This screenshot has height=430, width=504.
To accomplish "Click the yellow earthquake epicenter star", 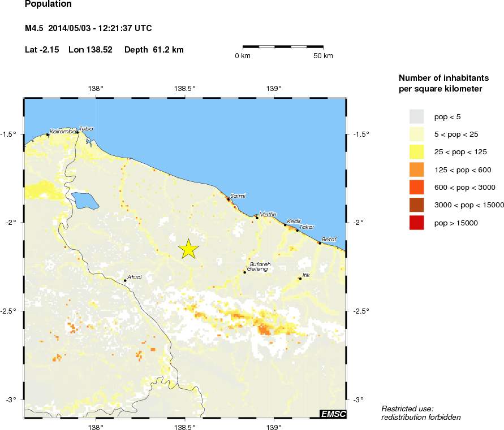I will (188, 249).
